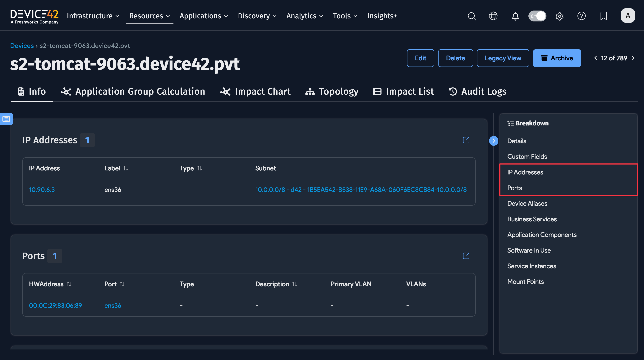Screen dimensions: 644x360
Task: Toggle Label column sorting
Action: (126, 168)
